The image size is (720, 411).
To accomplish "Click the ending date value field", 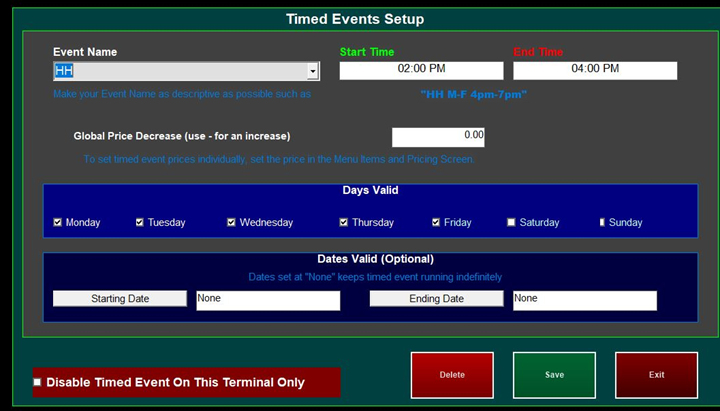I will coord(584,300).
